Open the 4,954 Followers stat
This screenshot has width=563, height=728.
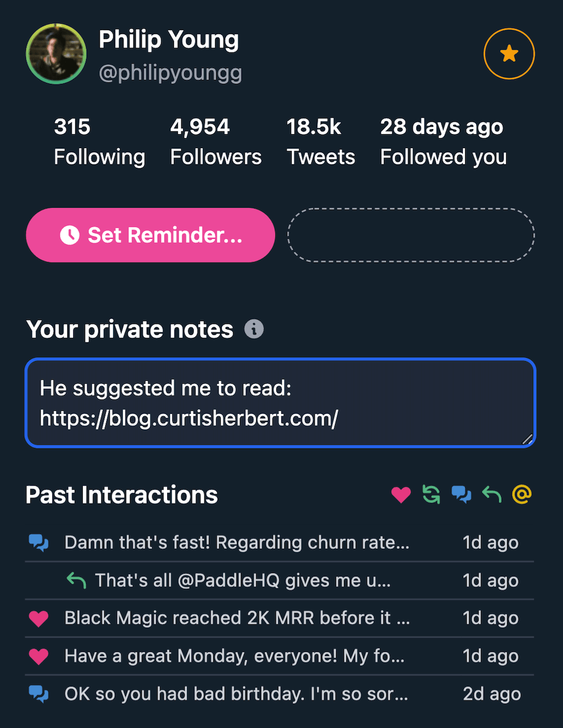(216, 142)
